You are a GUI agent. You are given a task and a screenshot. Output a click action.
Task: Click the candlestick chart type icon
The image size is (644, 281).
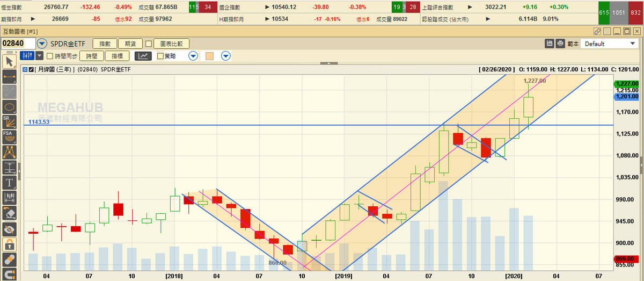27,55
